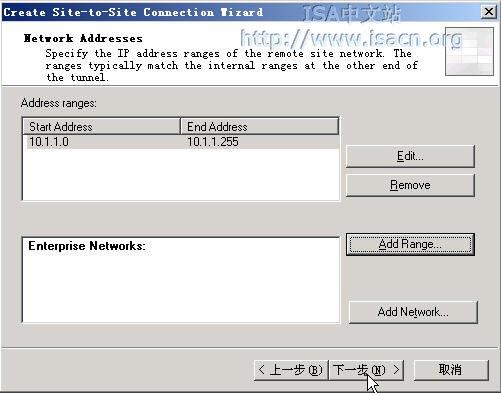This screenshot has width=501, height=393.
Task: Sort by the Start Address column header
Action: point(101,126)
